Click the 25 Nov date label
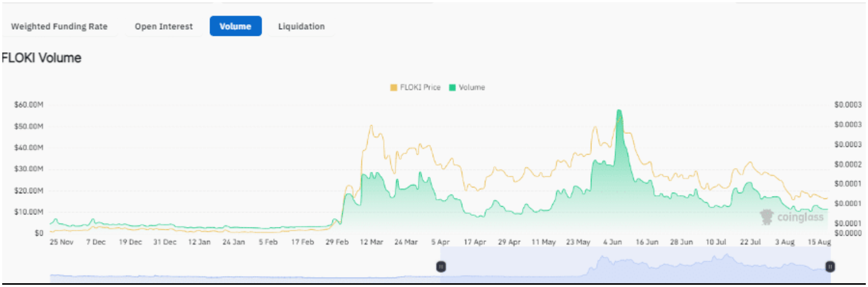Image resolution: width=868 pixels, height=287 pixels. (61, 242)
